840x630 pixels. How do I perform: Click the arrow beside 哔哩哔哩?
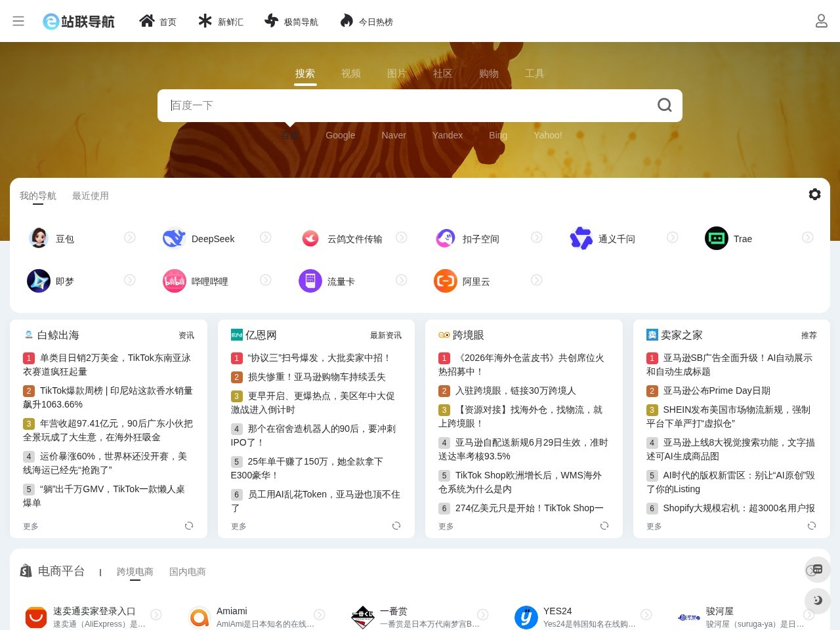point(266,280)
